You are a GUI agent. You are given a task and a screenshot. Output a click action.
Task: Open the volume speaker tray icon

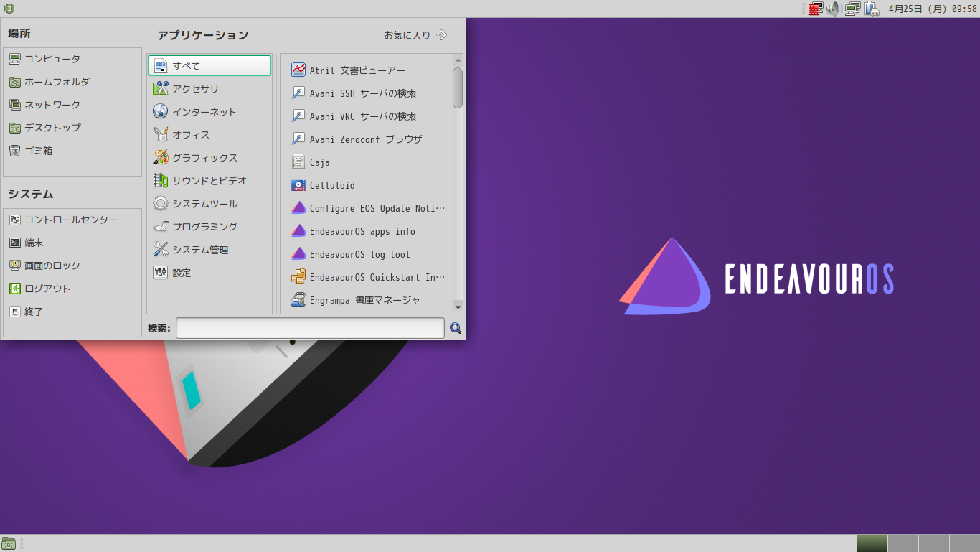(x=833, y=9)
